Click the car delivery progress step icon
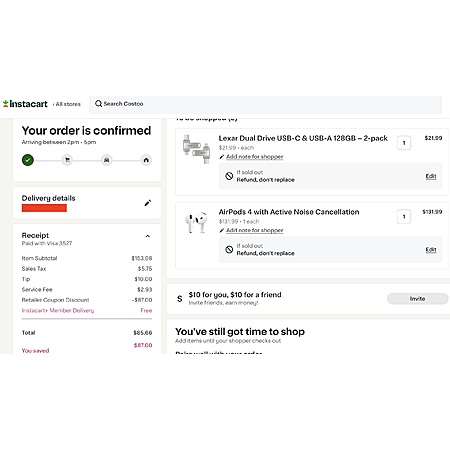 click(x=107, y=160)
